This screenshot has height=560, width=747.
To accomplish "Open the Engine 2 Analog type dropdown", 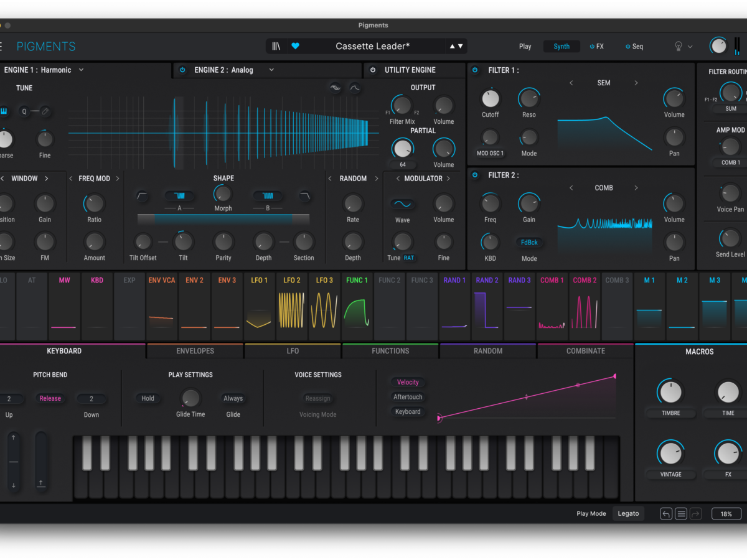I will [x=271, y=70].
